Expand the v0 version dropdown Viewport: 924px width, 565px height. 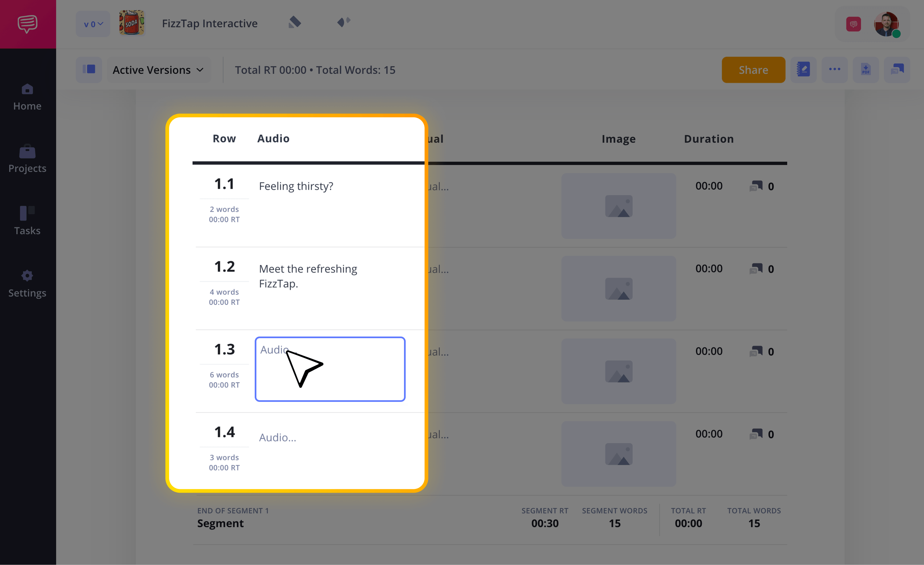coord(93,24)
